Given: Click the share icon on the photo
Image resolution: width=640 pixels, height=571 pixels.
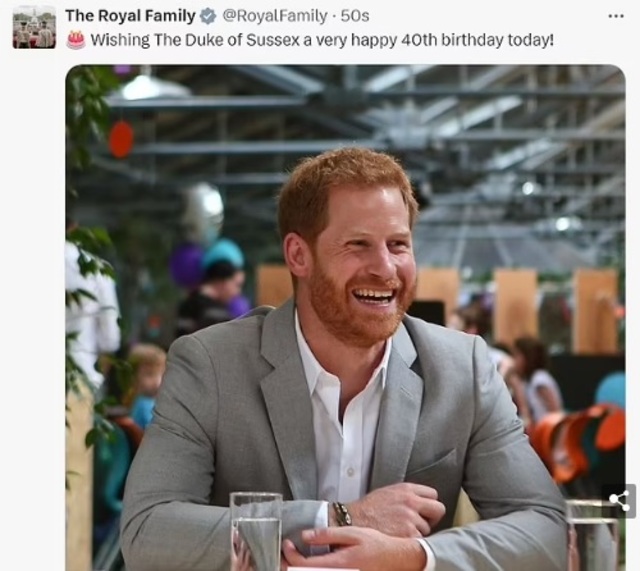Looking at the screenshot, I should (x=619, y=501).
